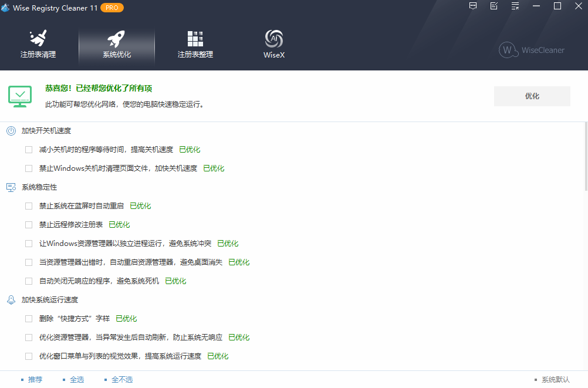Screen dimensions: 588x388
Task: Select the 全选 select all option
Action: coord(76,379)
